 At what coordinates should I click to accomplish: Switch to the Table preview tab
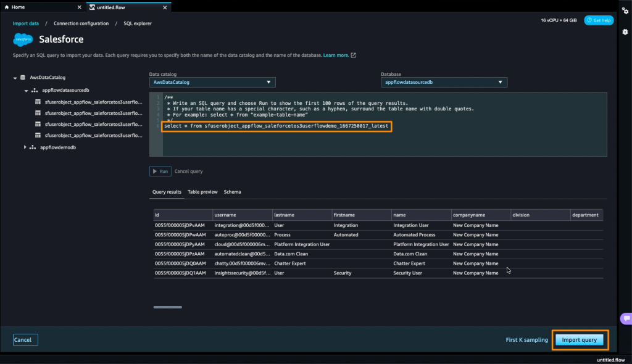point(202,192)
